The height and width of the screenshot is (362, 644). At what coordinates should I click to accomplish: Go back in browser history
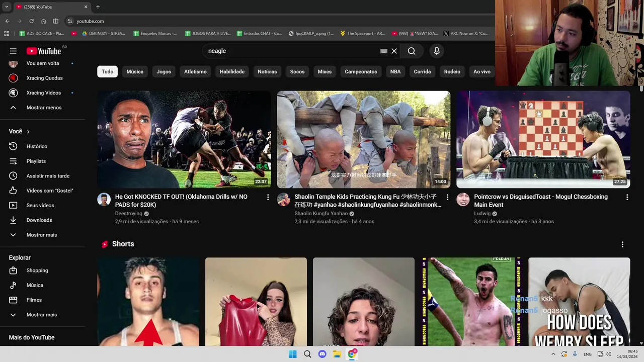(7, 21)
